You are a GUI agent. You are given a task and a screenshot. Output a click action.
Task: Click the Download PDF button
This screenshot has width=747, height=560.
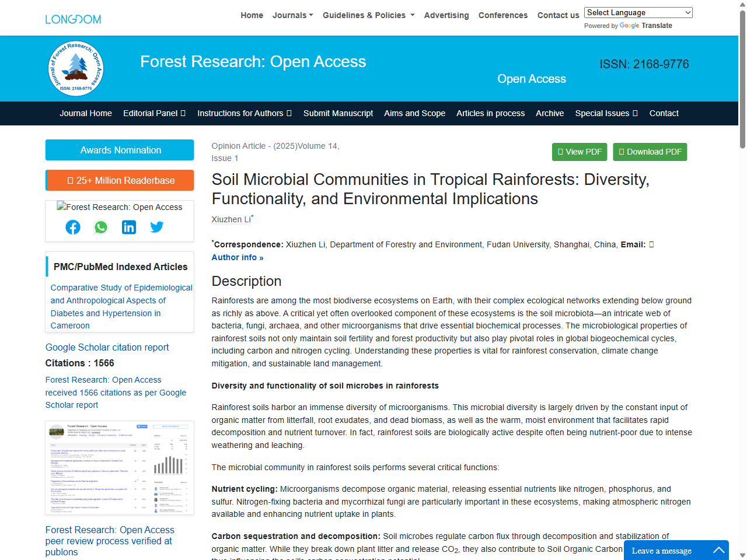pyautogui.click(x=650, y=152)
